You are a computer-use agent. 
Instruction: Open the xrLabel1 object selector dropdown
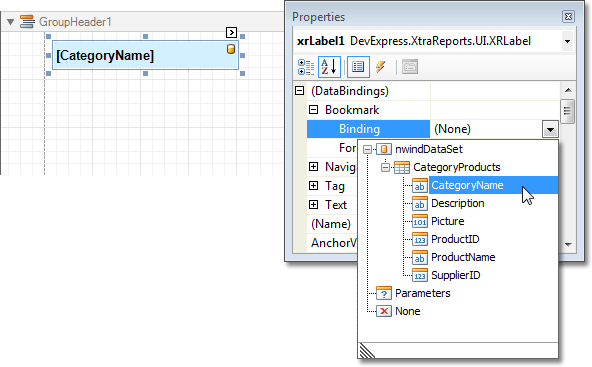click(x=567, y=41)
